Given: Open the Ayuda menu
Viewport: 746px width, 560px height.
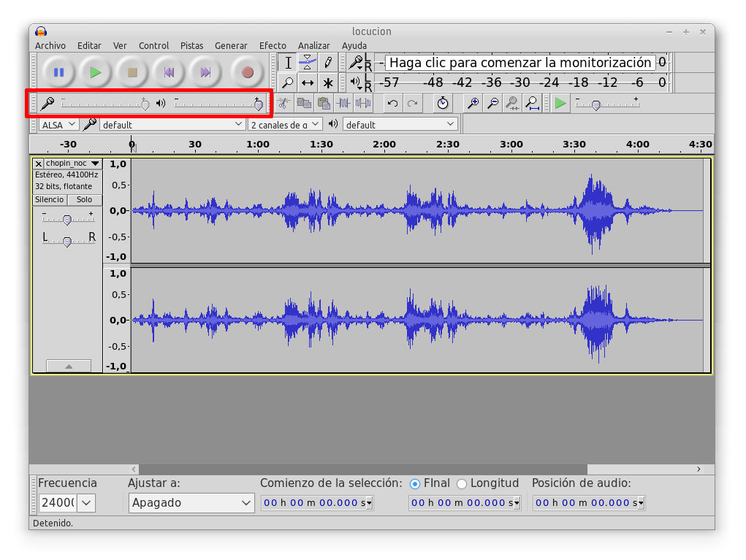Looking at the screenshot, I should pyautogui.click(x=354, y=46).
